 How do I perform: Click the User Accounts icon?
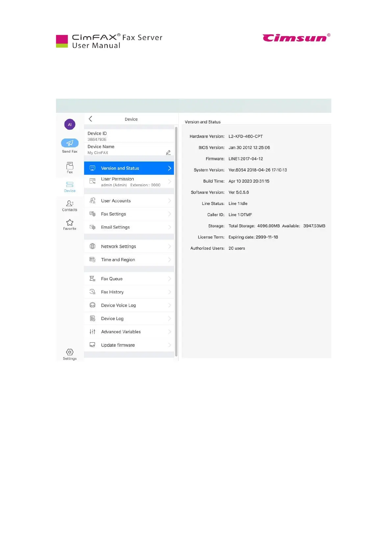92,200
